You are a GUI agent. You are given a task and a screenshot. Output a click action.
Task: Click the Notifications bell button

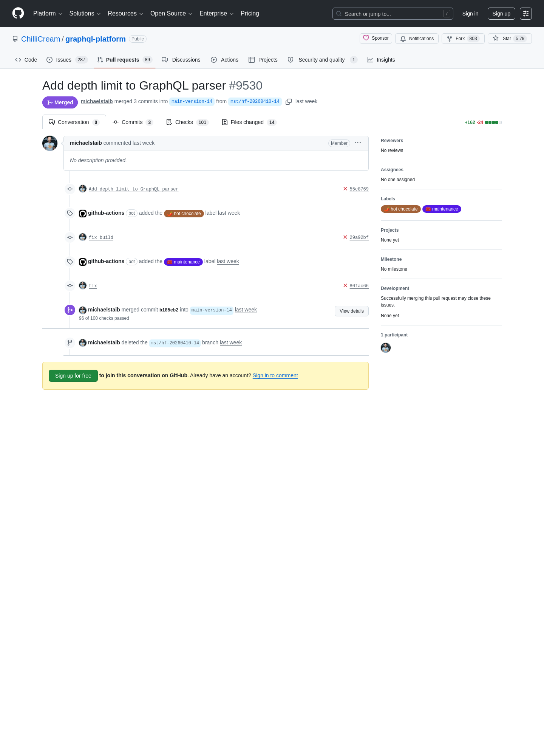[417, 39]
